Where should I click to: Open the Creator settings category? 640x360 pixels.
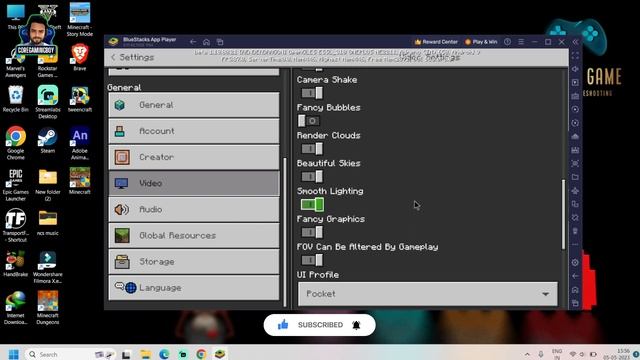(x=194, y=157)
